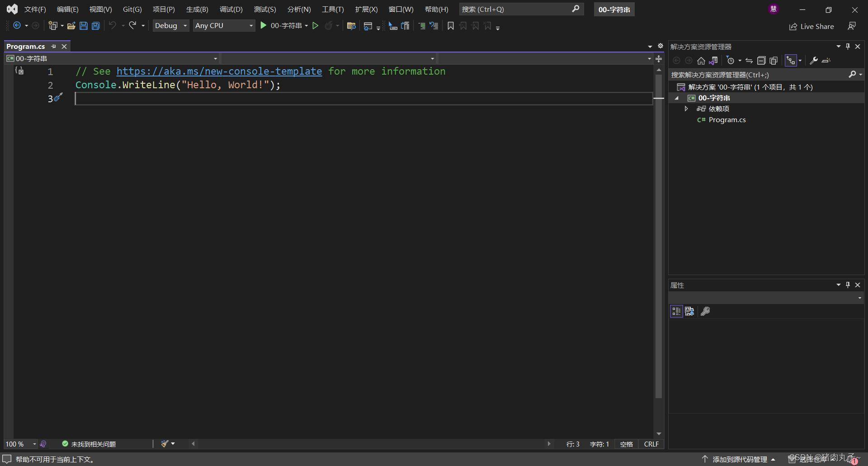Click Alphabetical sort button in Properties panel
This screenshot has width=868, height=466.
point(689,311)
